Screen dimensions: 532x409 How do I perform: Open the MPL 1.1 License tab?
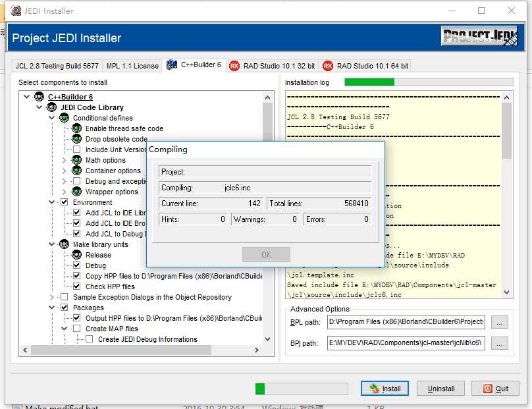(132, 66)
